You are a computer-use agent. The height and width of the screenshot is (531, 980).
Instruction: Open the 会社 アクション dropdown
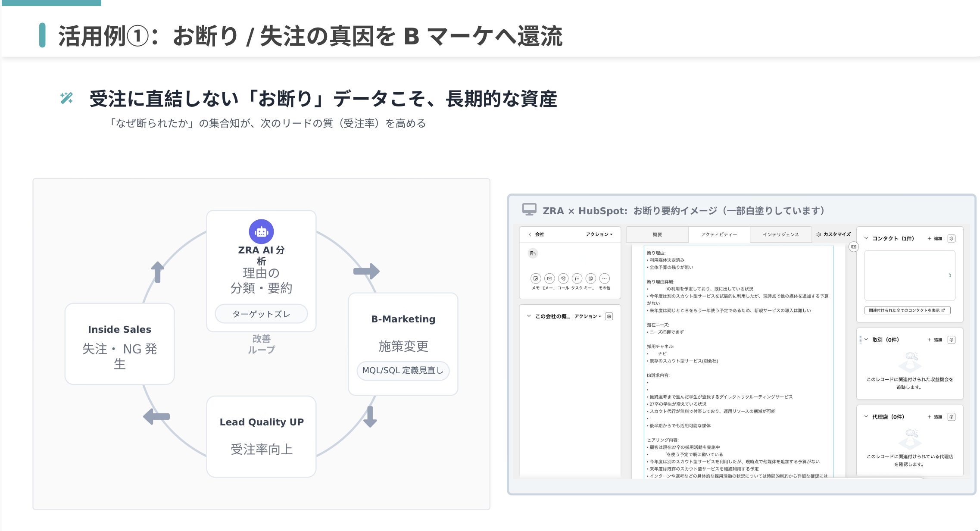599,234
